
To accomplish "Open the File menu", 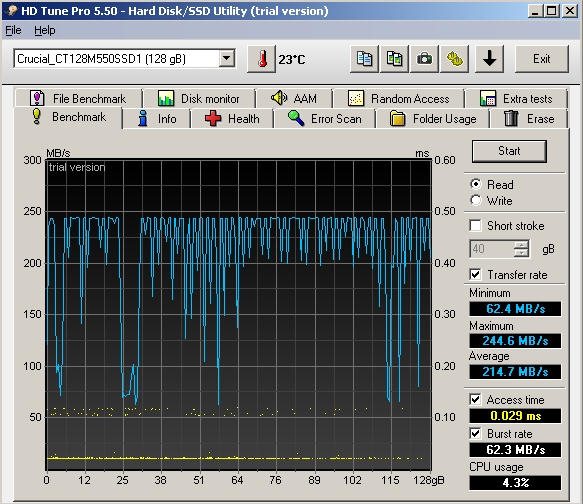I will [13, 30].
